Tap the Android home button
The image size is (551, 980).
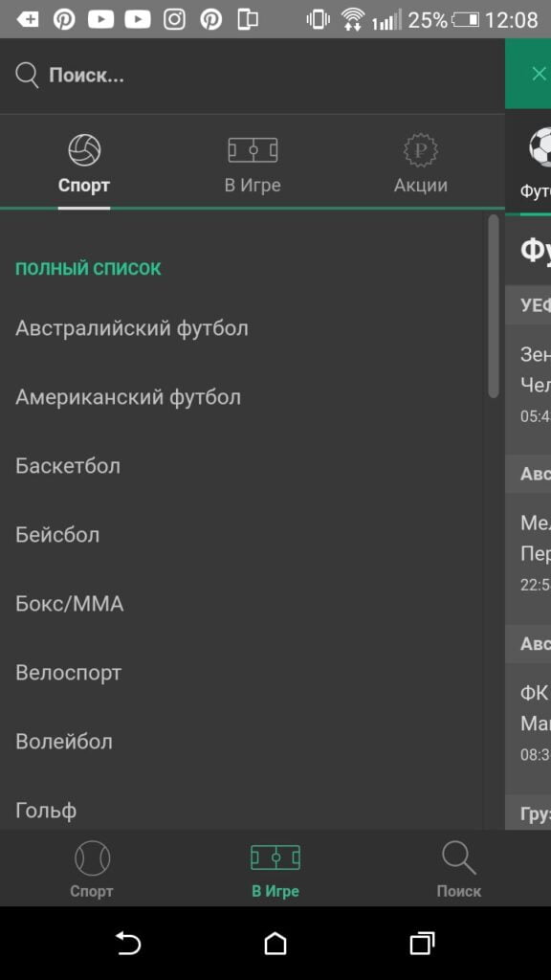pos(275,943)
